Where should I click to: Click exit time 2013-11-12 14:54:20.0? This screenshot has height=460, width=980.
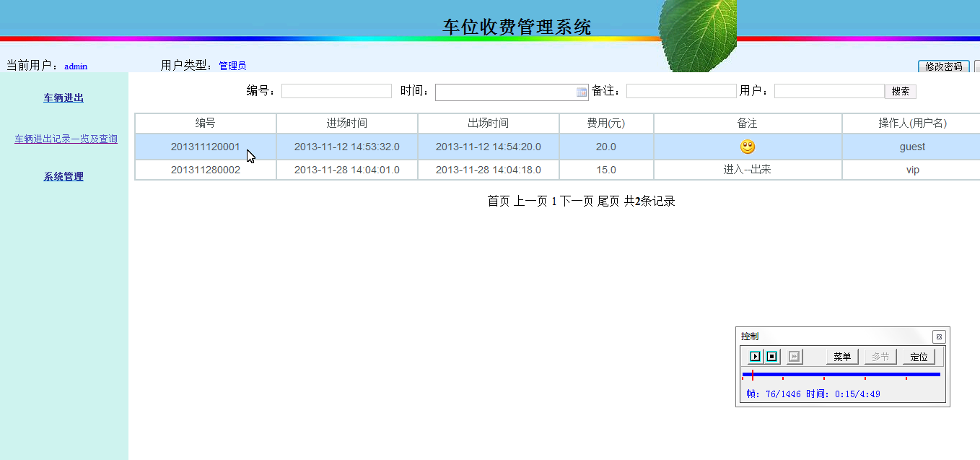(x=489, y=147)
